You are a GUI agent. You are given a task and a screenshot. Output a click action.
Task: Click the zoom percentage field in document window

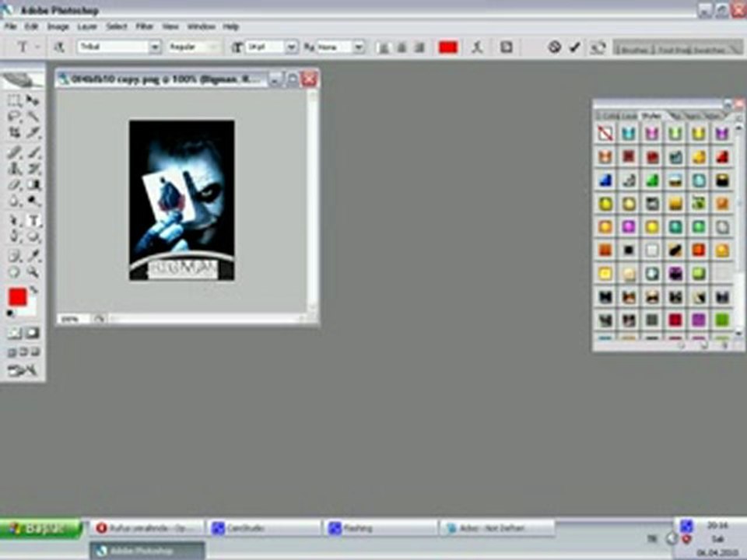pyautogui.click(x=74, y=319)
